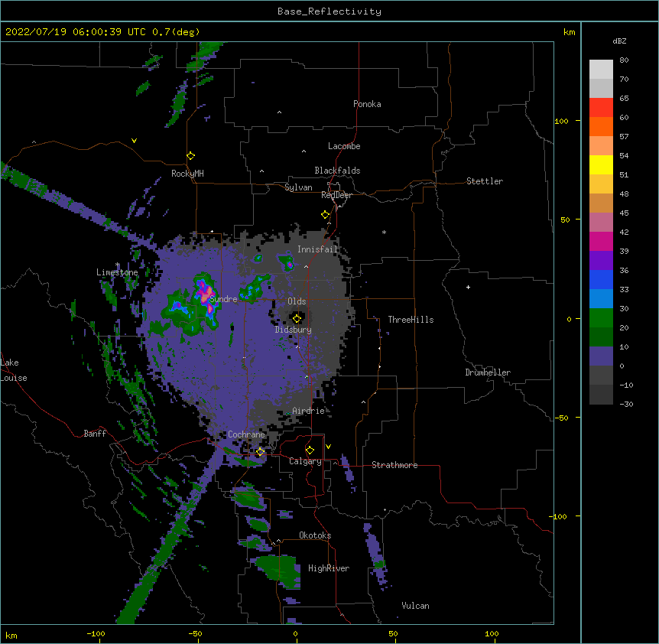
Task: Click the km unit label above the right axis
Action: click(570, 32)
